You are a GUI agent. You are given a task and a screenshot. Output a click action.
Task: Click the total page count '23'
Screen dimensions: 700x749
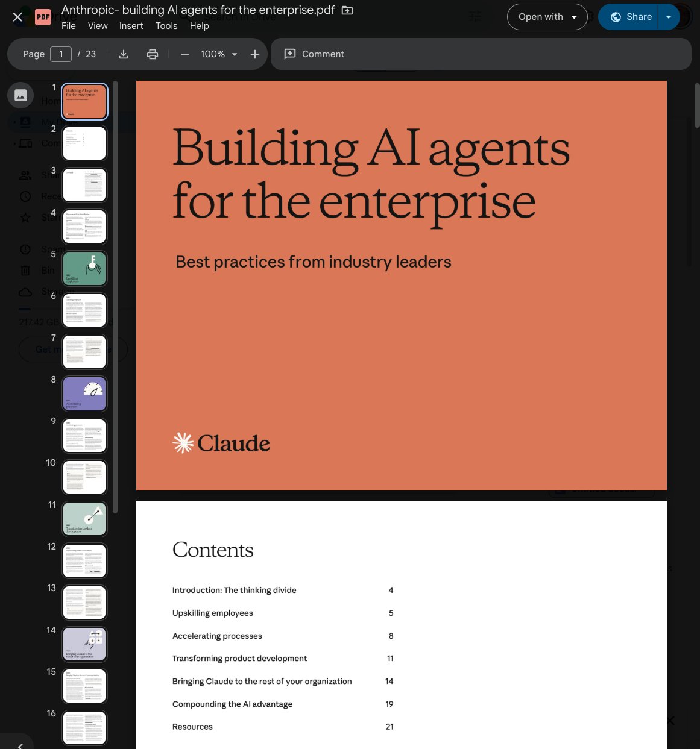[x=90, y=54]
